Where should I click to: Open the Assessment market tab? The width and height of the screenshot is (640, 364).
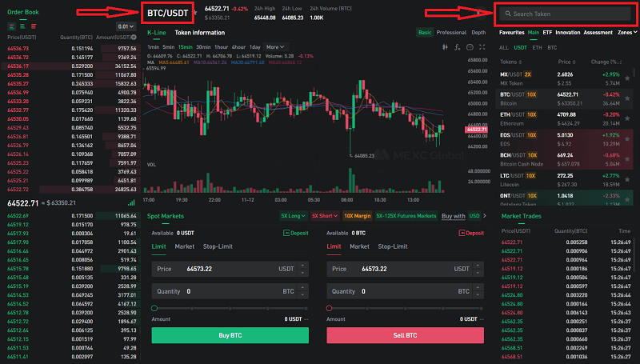[x=598, y=32]
